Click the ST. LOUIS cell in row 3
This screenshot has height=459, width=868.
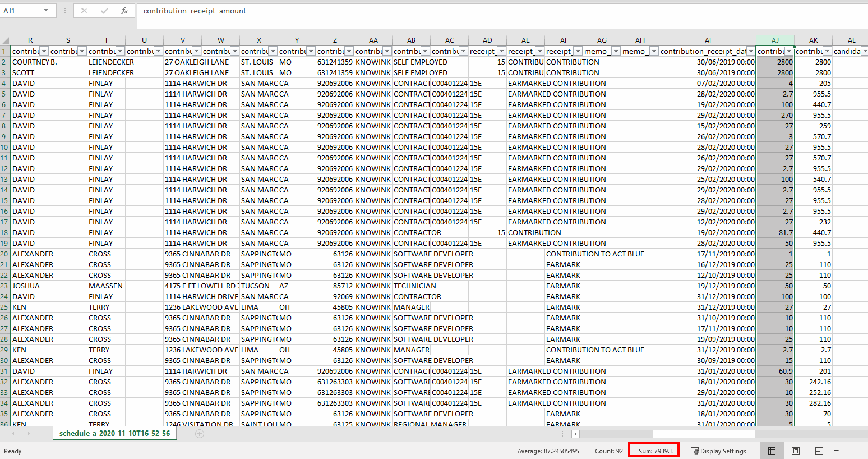click(x=258, y=73)
